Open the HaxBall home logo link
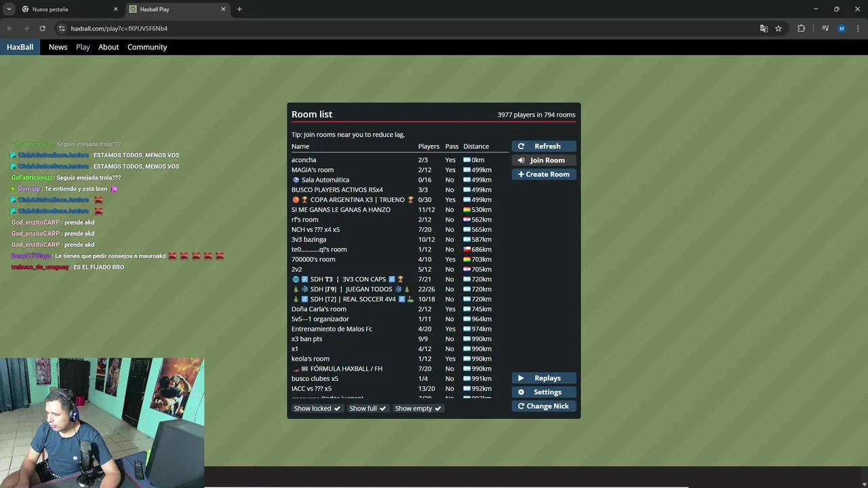 point(20,47)
